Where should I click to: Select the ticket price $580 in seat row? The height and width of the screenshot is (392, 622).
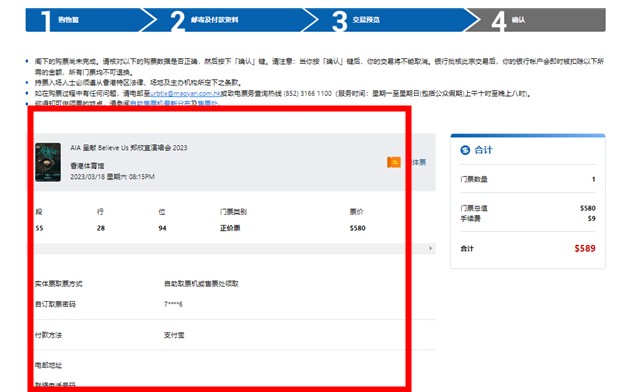pos(357,228)
